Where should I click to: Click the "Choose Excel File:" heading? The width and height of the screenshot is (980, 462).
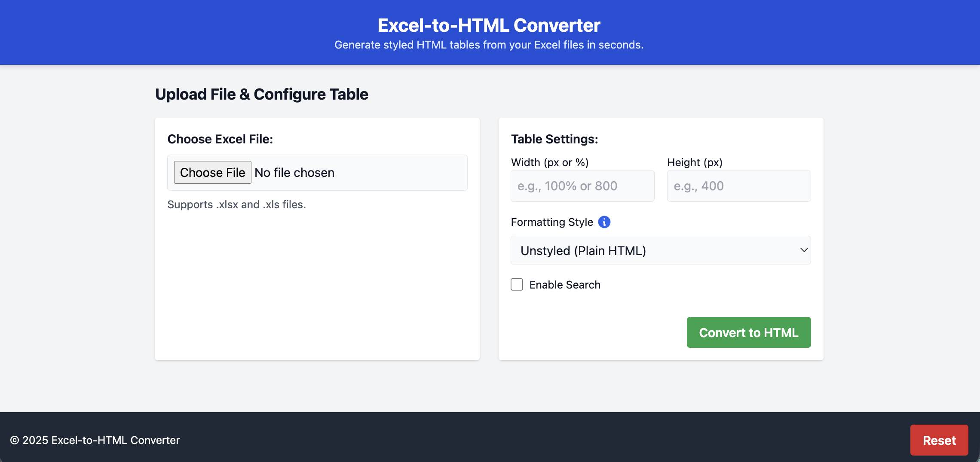point(220,139)
